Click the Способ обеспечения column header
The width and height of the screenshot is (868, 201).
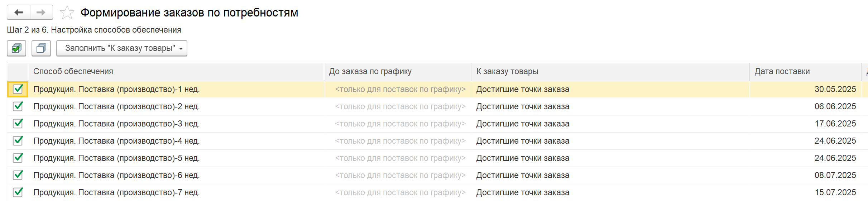pyautogui.click(x=73, y=72)
